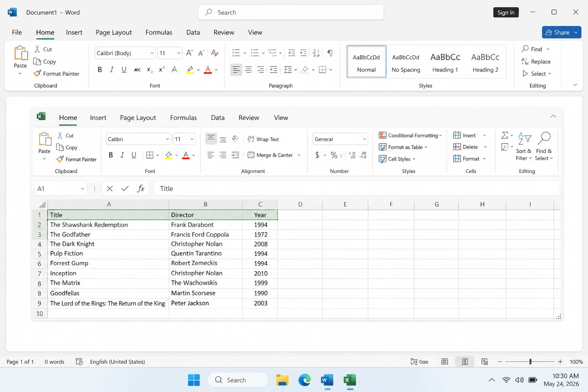
Task: Apply the No Spacing style
Action: pos(406,62)
